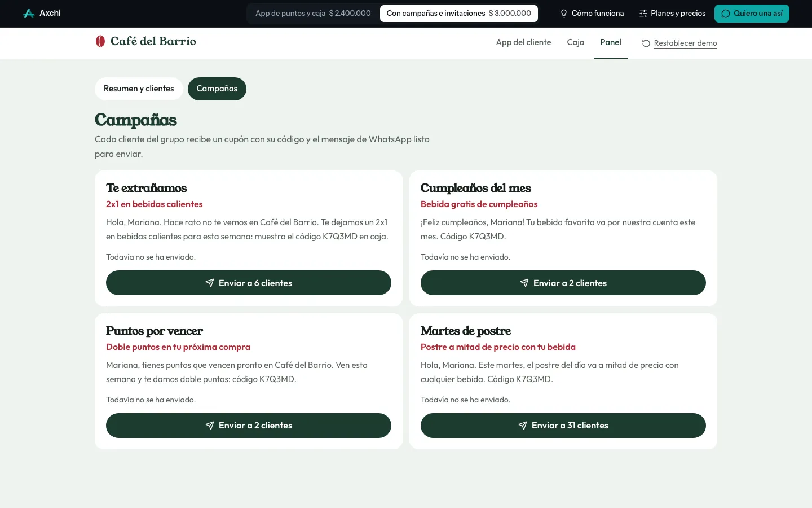
Task: Click the Martes de postre card title
Action: 466,331
